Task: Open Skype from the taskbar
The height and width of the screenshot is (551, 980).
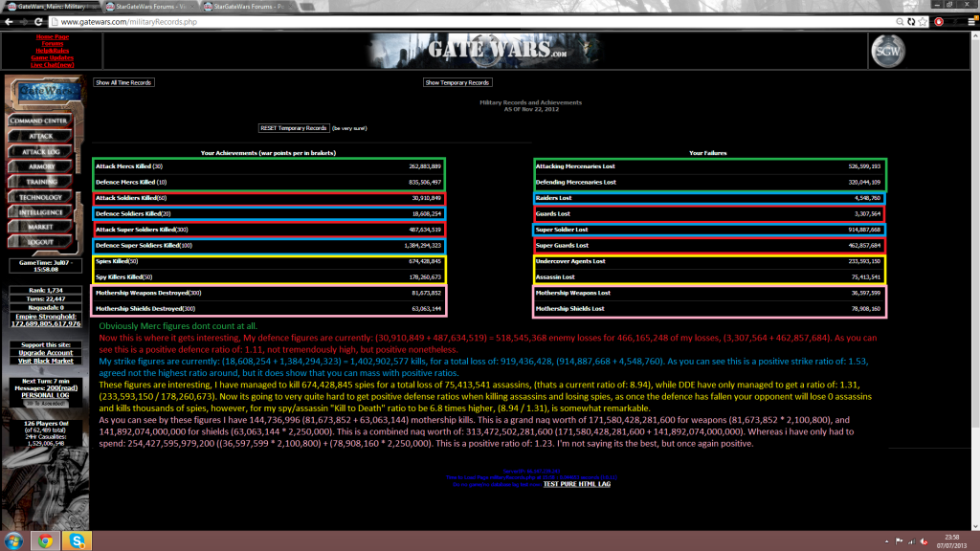Action: (76, 540)
